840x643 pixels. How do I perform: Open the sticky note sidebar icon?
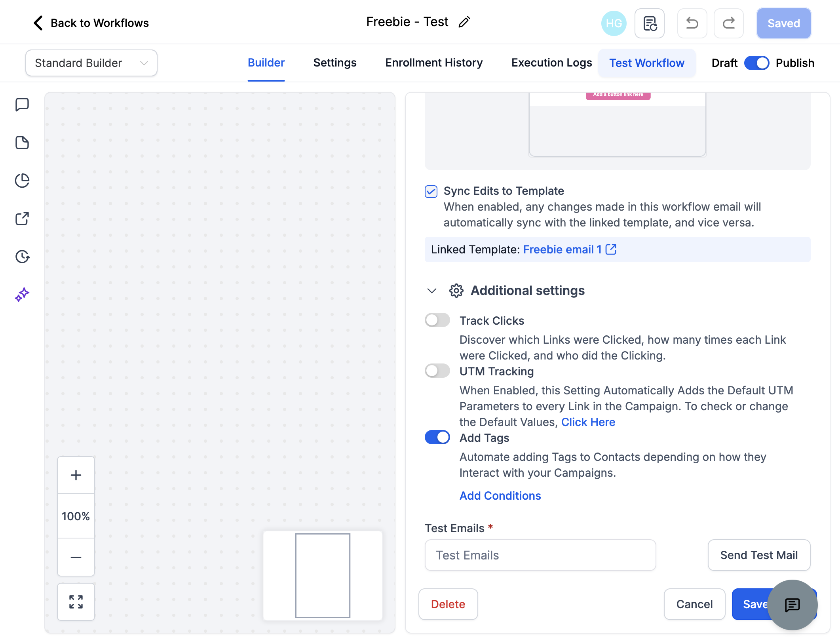coord(22,143)
